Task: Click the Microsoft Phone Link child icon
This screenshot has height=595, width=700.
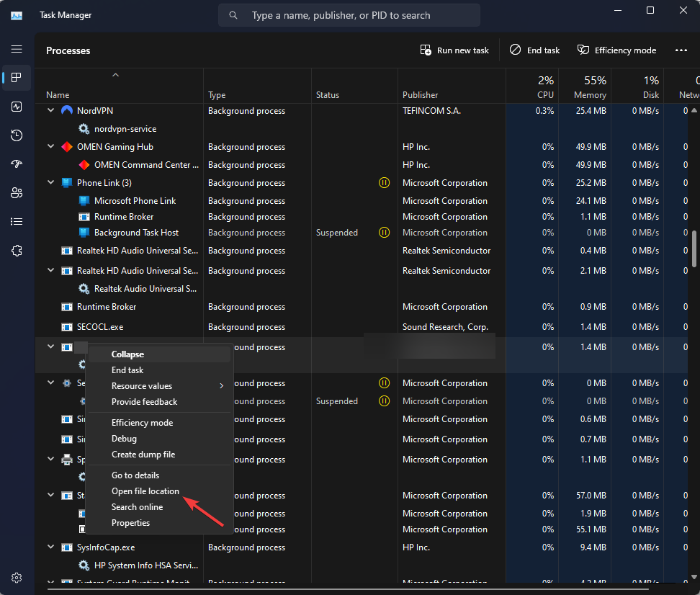Action: [x=84, y=200]
